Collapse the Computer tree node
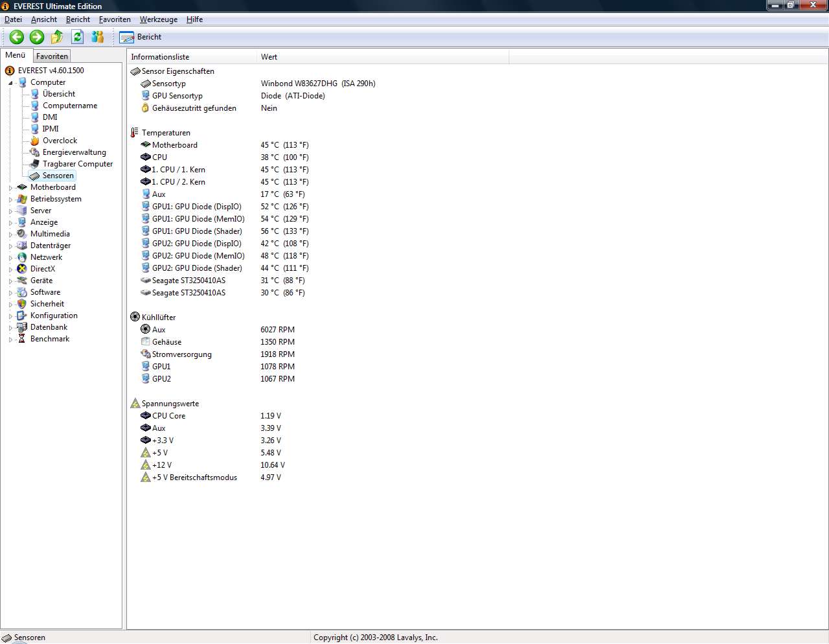829x644 pixels. click(x=10, y=83)
